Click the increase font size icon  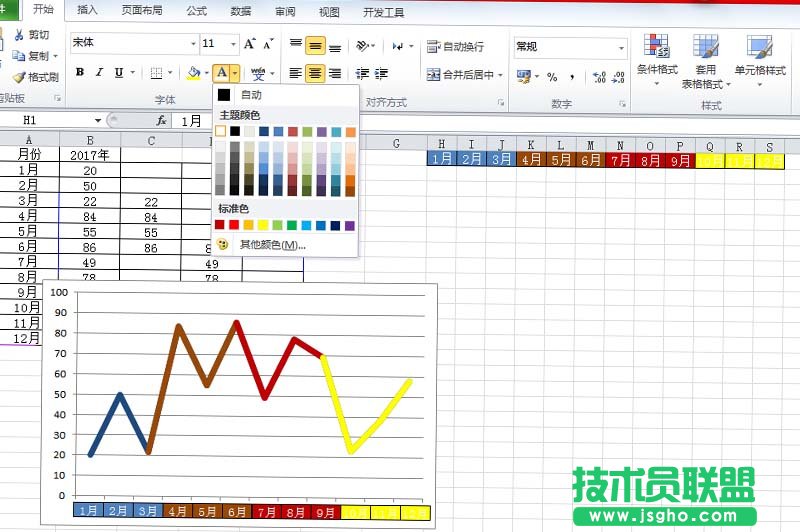(250, 44)
